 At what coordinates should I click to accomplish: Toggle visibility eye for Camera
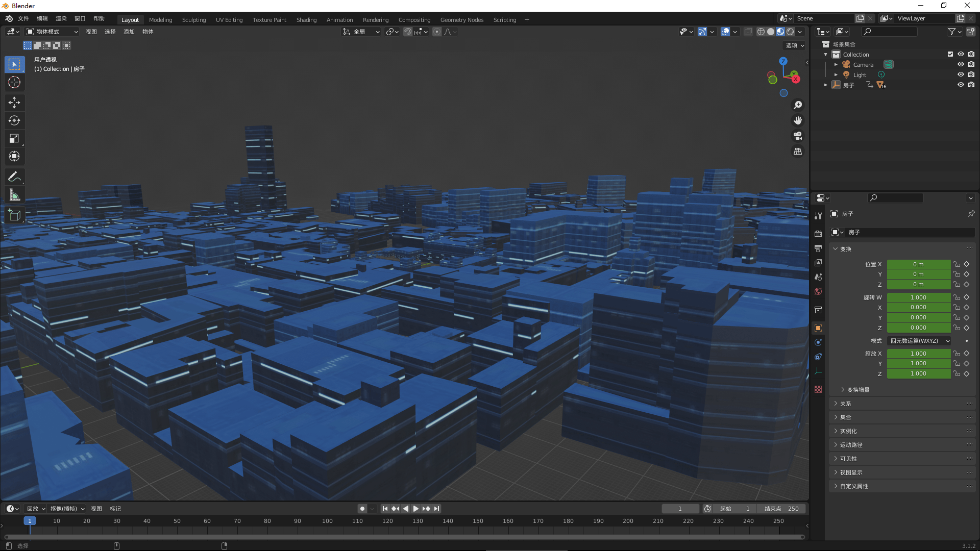click(x=961, y=64)
